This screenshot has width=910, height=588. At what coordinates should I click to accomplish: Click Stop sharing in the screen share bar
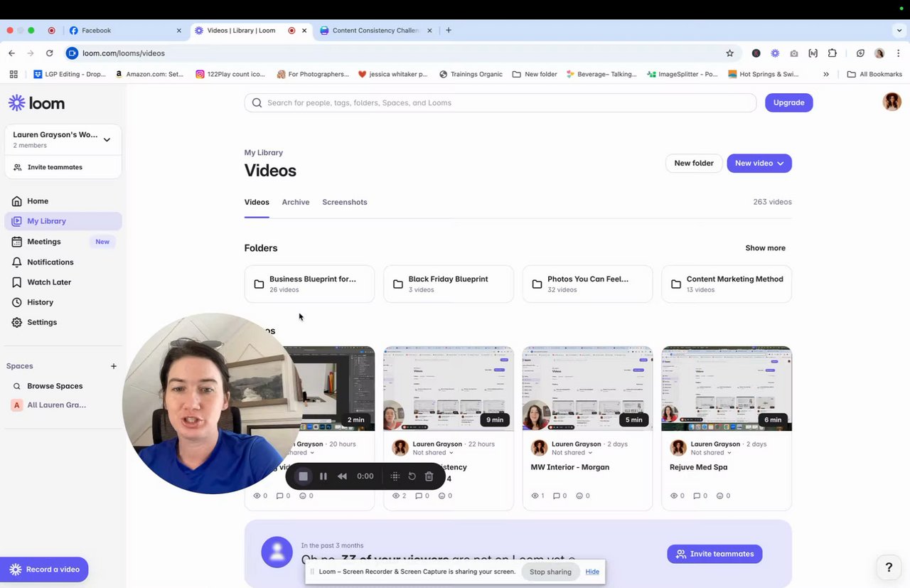[550, 572]
